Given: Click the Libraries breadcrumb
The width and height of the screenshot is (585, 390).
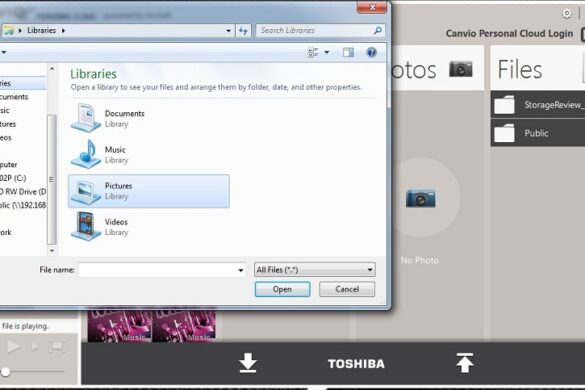Looking at the screenshot, I should (41, 30).
